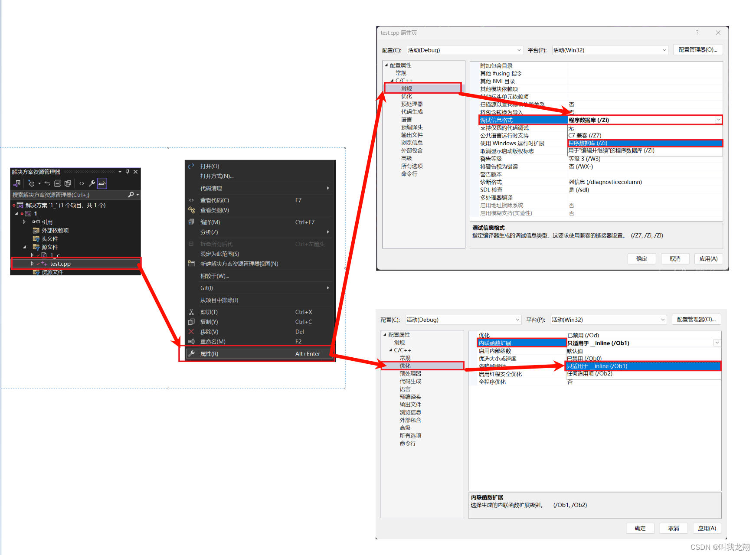Click 确定 in the upper properties dialog
The width and height of the screenshot is (756, 555).
[641, 259]
